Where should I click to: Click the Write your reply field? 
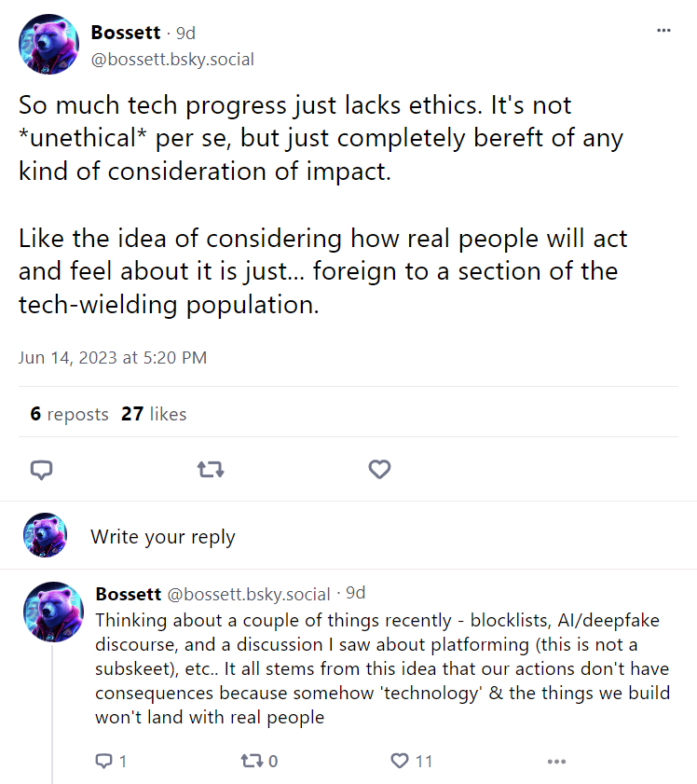pos(163,536)
